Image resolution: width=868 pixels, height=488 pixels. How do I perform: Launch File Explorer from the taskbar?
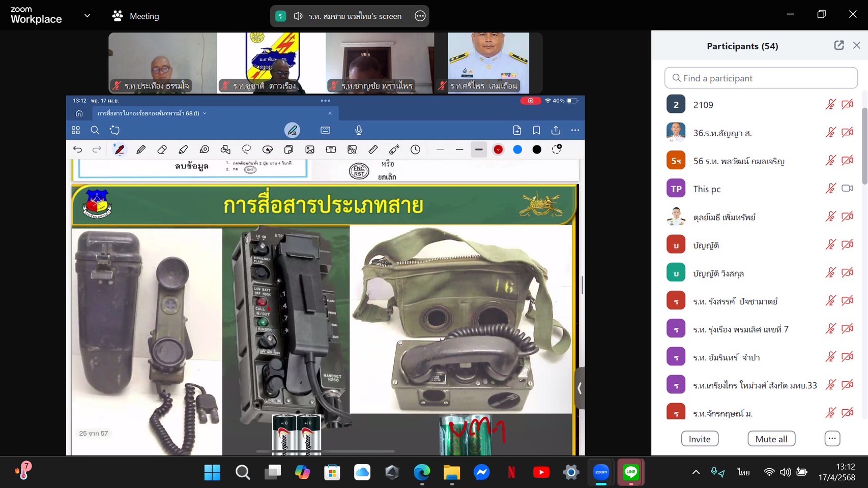coord(451,472)
